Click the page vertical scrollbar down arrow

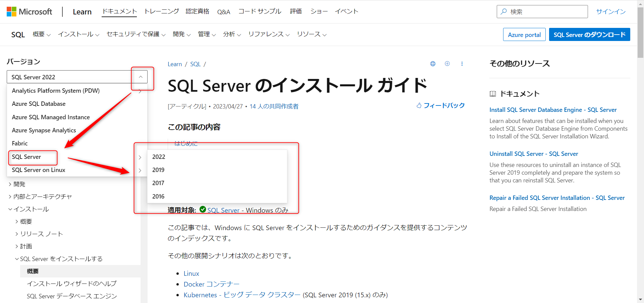click(640, 299)
